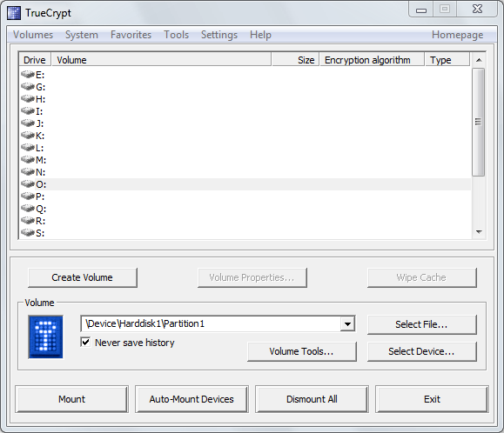Image resolution: width=504 pixels, height=433 pixels.
Task: Open the Volumes menu
Action: [33, 35]
